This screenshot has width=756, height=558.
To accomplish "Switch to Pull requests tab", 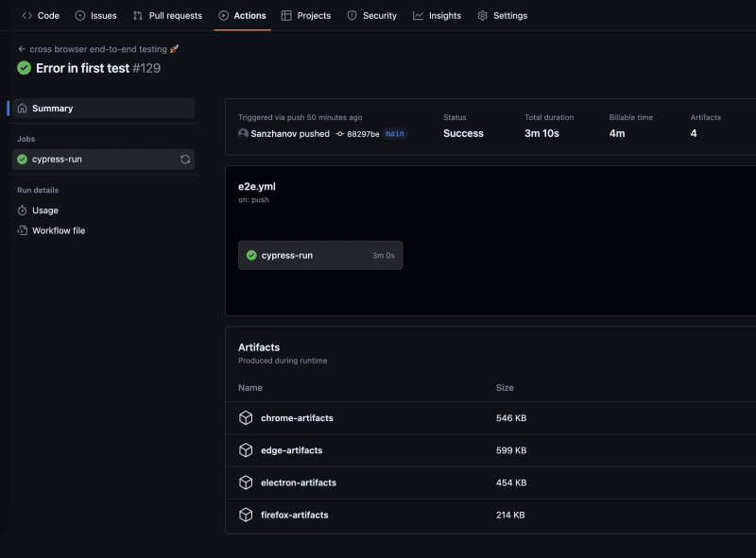I will click(x=168, y=15).
